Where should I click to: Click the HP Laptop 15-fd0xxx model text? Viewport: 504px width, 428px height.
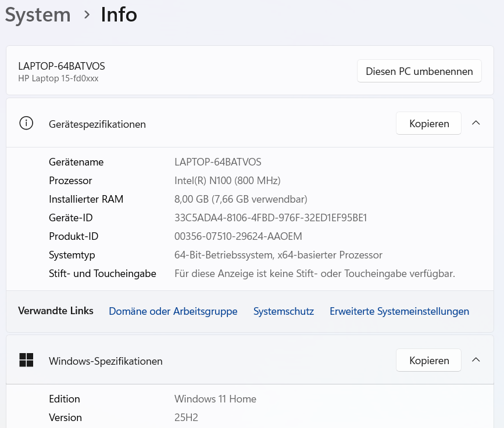click(x=58, y=78)
